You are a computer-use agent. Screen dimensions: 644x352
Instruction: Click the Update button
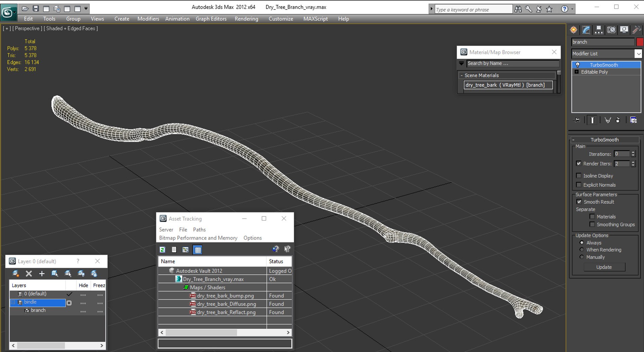(x=604, y=267)
